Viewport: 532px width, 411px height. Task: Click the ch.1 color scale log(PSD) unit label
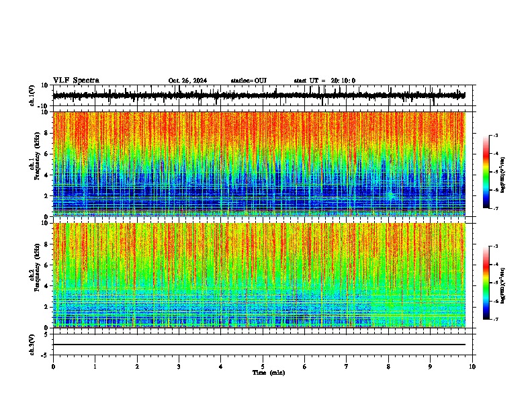[503, 175]
